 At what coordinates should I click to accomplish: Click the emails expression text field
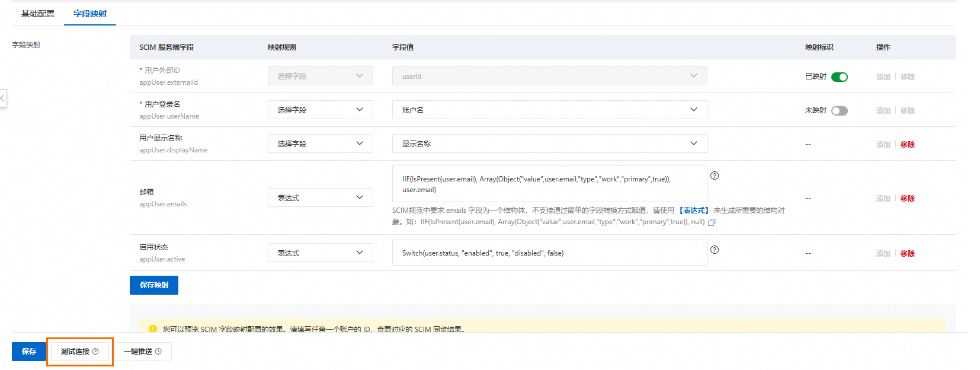550,184
